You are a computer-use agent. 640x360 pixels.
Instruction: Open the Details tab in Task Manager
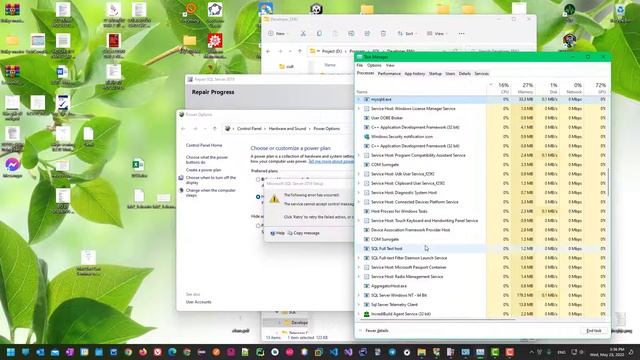(464, 74)
